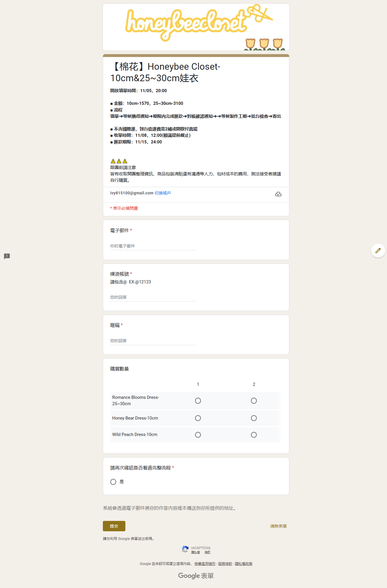This screenshot has height=588, width=387.
Task: Click the Romance Blooms Dress-25~30cm row label
Action: pos(136,401)
